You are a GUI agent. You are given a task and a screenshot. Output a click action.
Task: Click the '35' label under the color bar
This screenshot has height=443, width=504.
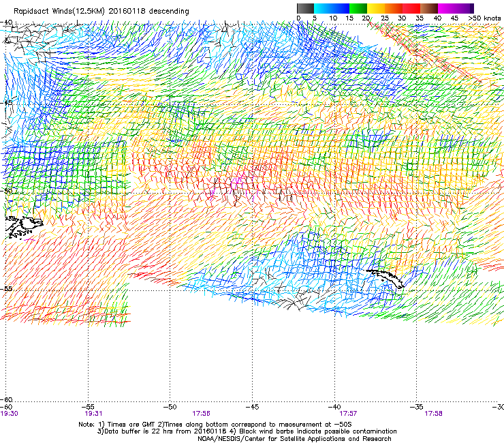point(420,18)
